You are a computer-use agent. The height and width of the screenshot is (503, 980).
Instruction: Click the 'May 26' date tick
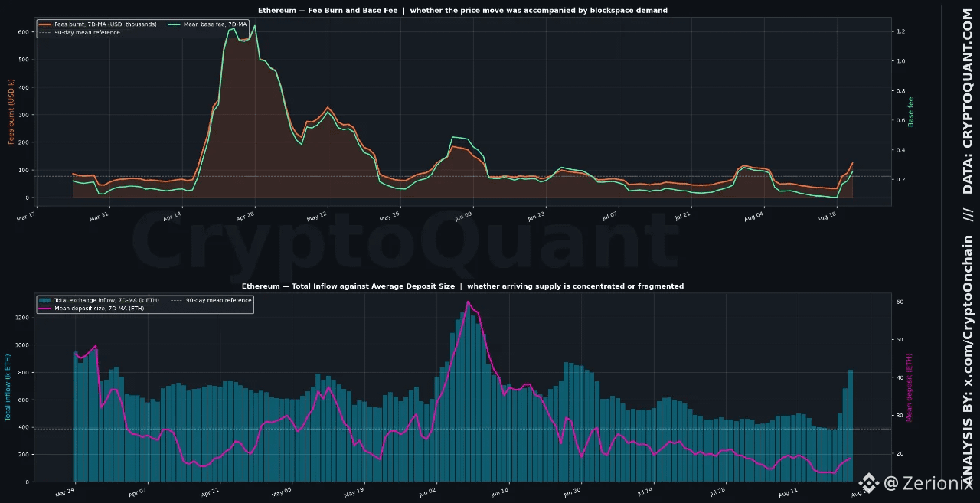[390, 217]
